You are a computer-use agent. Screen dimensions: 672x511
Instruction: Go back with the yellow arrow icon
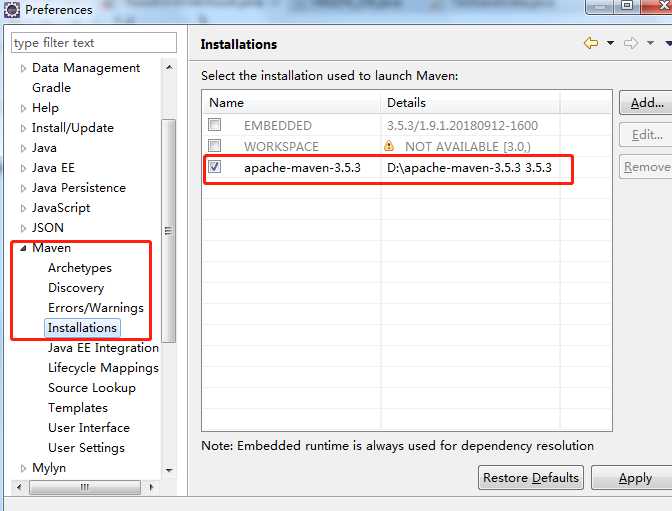pyautogui.click(x=591, y=43)
